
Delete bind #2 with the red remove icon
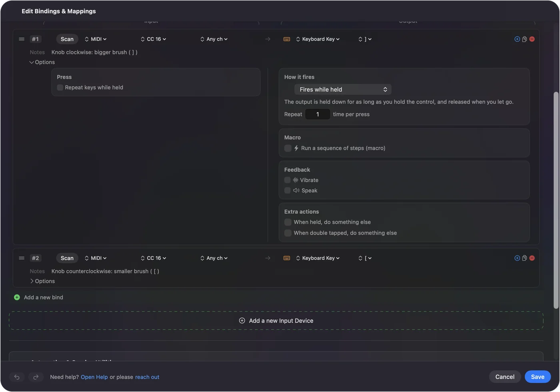coord(532,258)
